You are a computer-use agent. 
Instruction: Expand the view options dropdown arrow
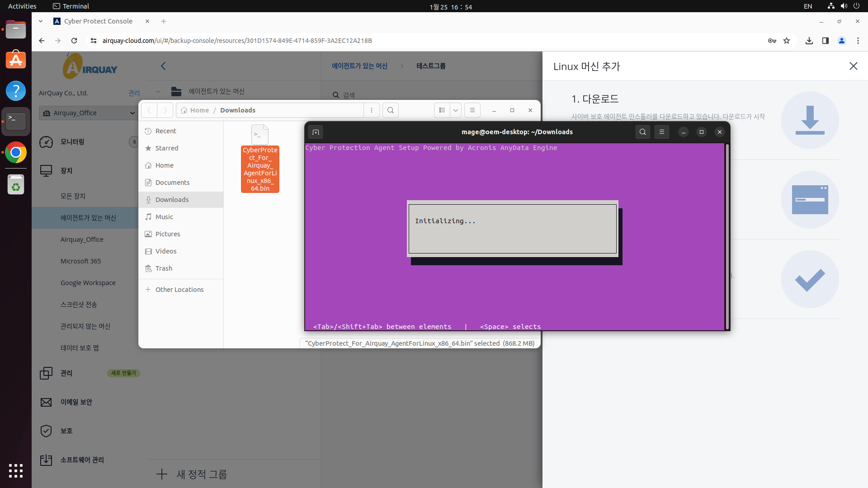click(456, 110)
